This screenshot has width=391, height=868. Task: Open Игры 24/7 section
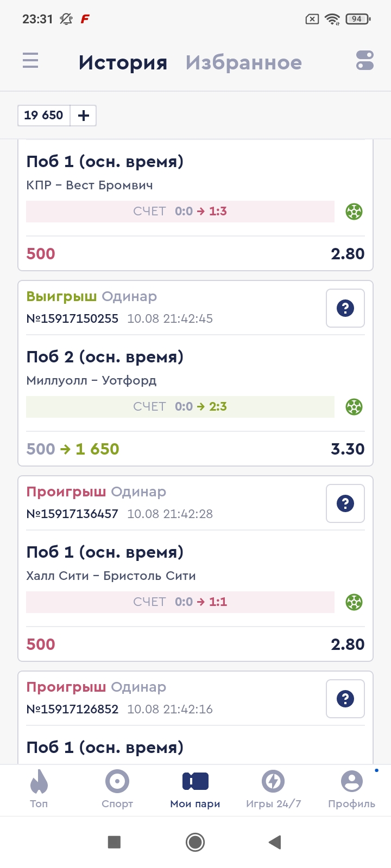[x=274, y=789]
